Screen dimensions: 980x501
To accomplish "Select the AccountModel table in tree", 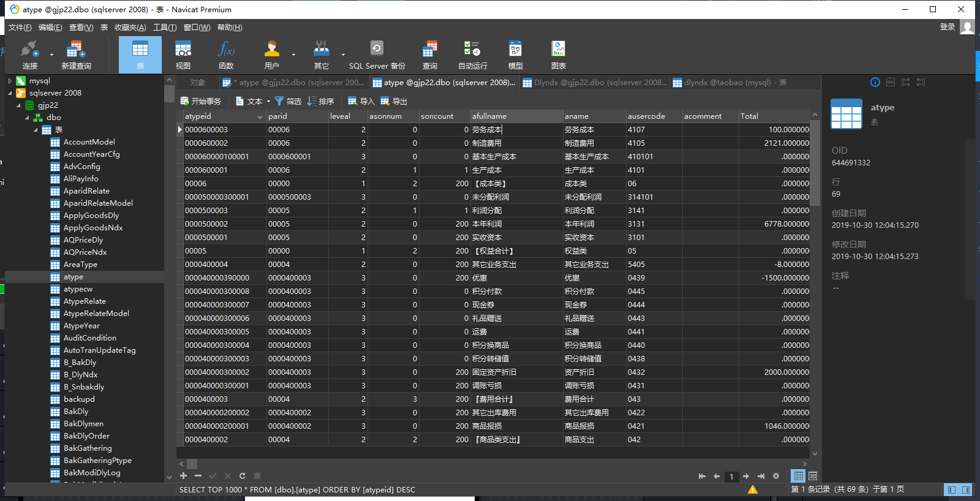I will pyautogui.click(x=89, y=142).
